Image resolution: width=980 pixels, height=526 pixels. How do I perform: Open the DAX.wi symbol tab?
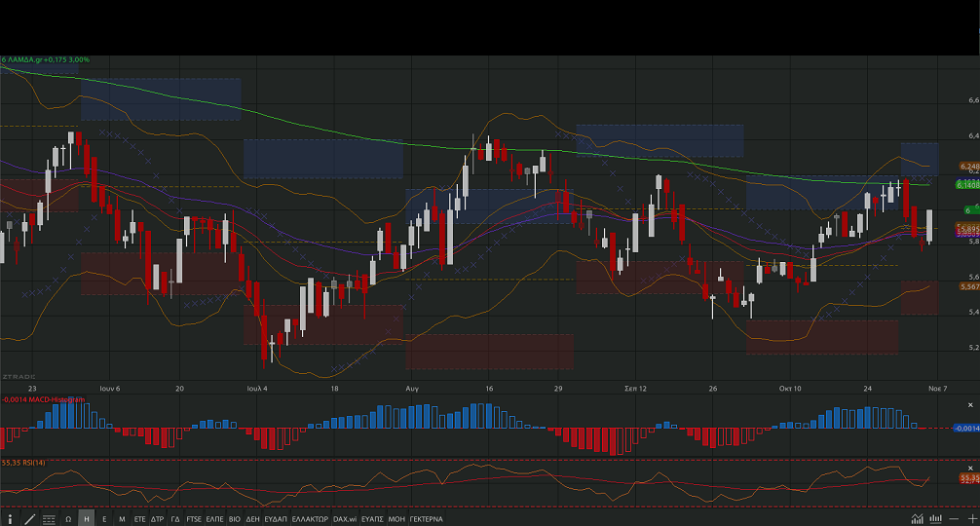click(x=345, y=518)
